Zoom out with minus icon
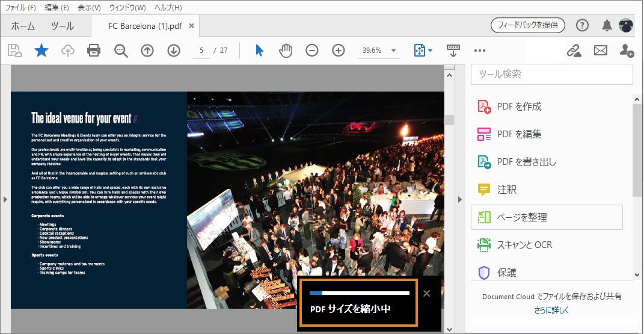Image resolution: width=644 pixels, height=334 pixels. click(x=311, y=51)
